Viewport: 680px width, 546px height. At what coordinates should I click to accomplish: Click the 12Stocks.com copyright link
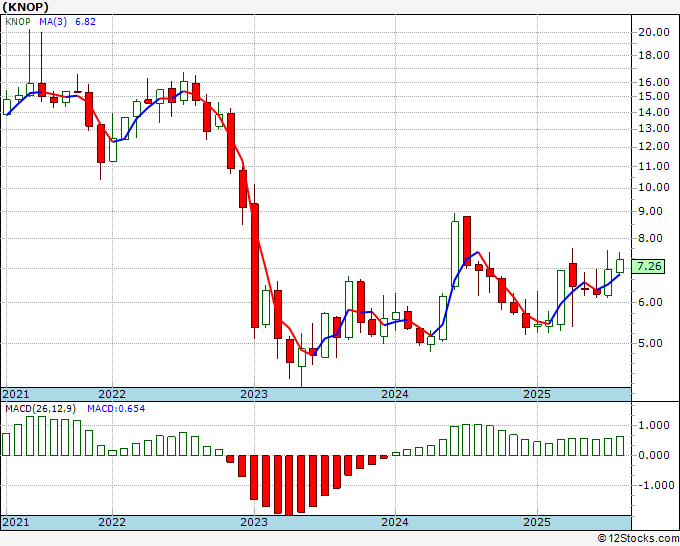pos(638,539)
